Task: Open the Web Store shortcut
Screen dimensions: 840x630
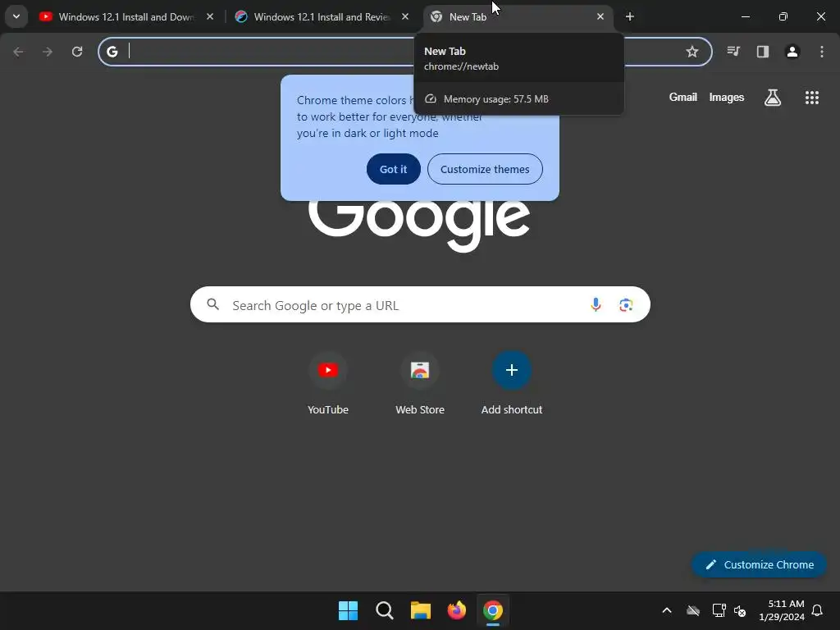Action: click(x=420, y=382)
